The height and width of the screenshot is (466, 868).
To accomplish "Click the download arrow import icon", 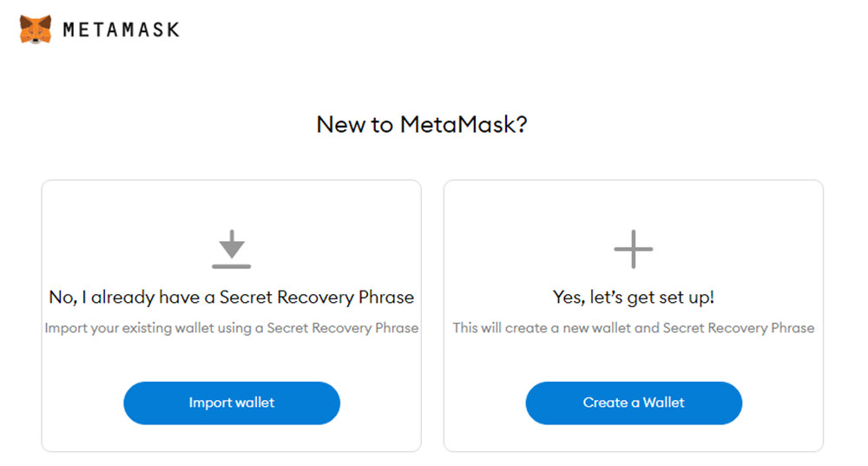I will pyautogui.click(x=232, y=249).
